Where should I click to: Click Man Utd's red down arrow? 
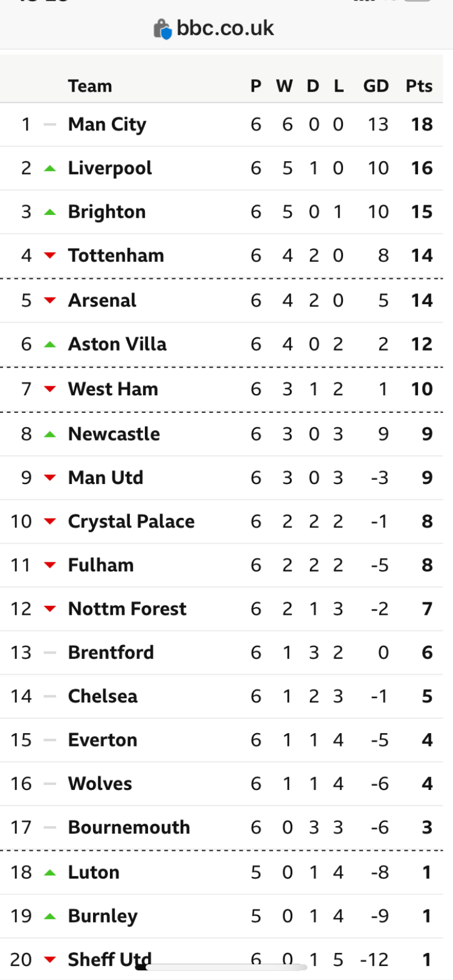pyautogui.click(x=50, y=478)
